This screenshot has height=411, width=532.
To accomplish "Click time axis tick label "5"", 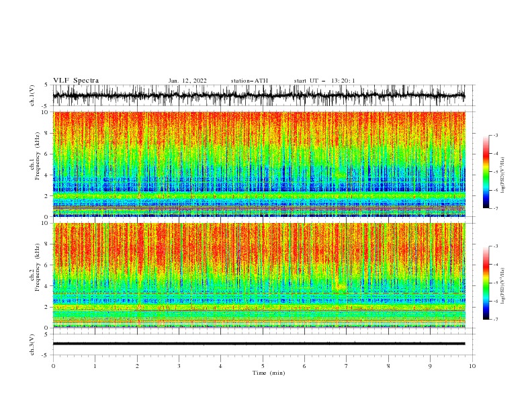I will (x=263, y=366).
